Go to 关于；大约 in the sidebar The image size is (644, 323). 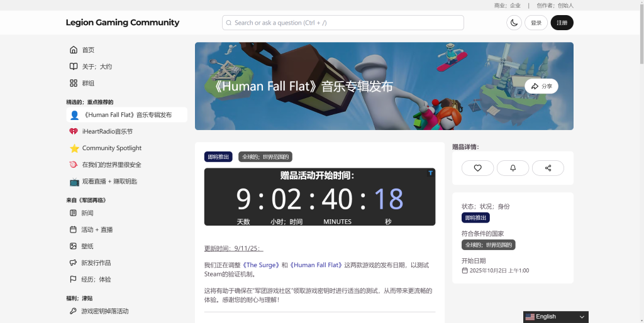pyautogui.click(x=97, y=67)
